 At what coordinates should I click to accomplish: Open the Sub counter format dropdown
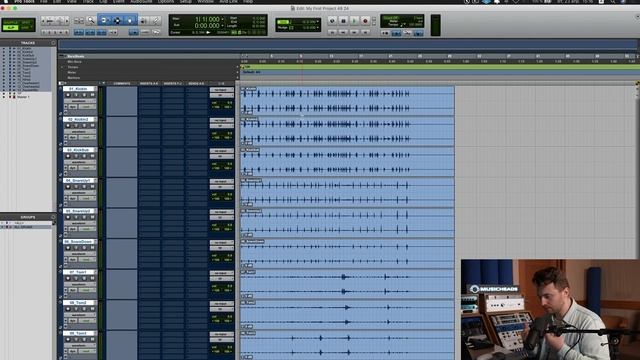tap(223, 25)
